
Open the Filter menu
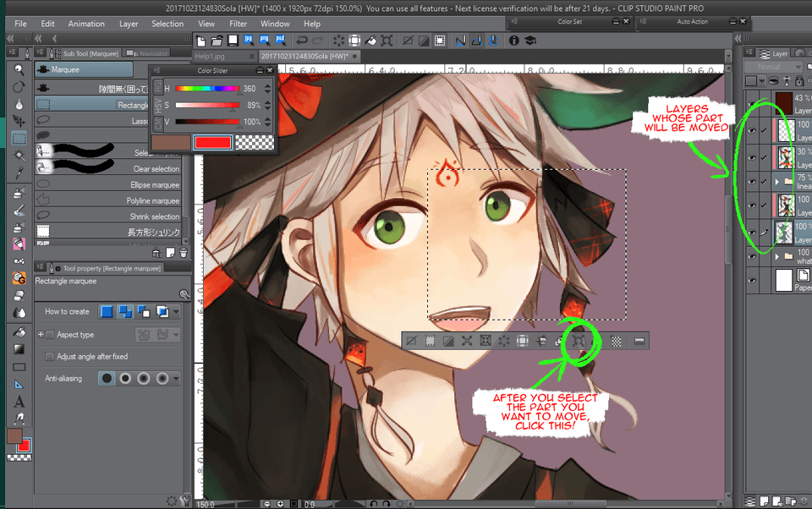238,24
